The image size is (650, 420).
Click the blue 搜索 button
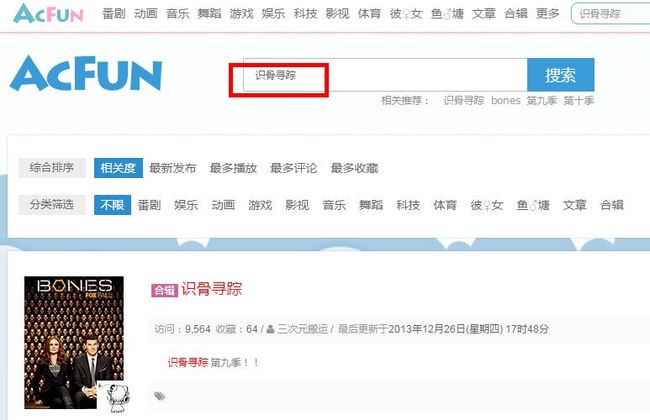[x=560, y=75]
